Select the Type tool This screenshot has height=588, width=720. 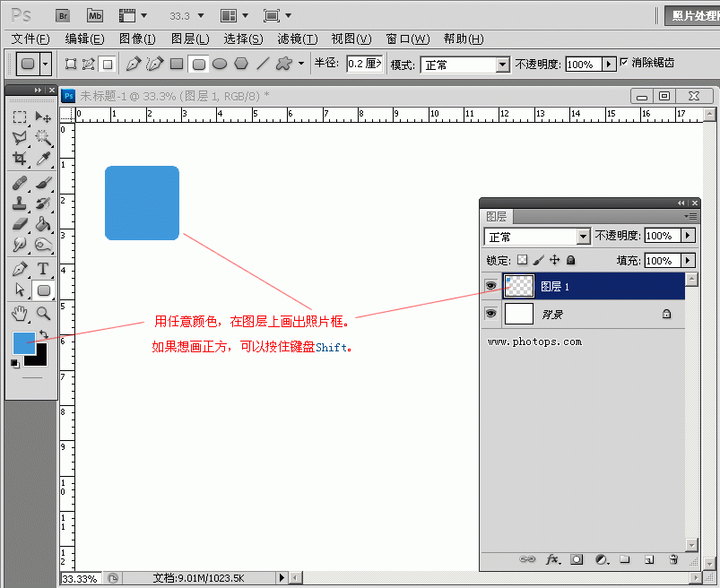[43, 269]
